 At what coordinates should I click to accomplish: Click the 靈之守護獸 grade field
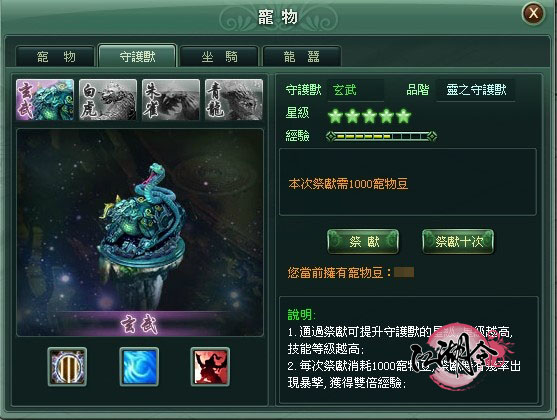tap(476, 90)
